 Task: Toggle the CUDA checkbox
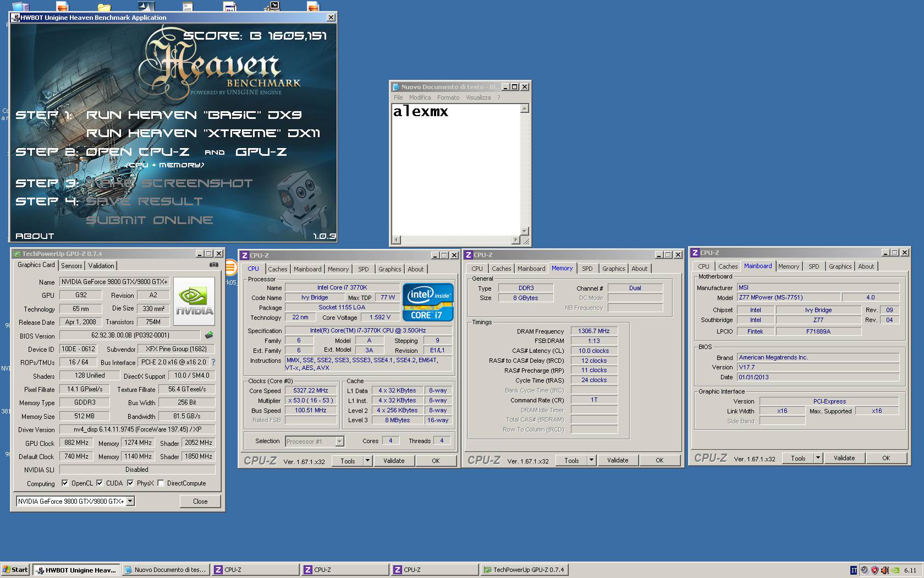click(x=100, y=483)
